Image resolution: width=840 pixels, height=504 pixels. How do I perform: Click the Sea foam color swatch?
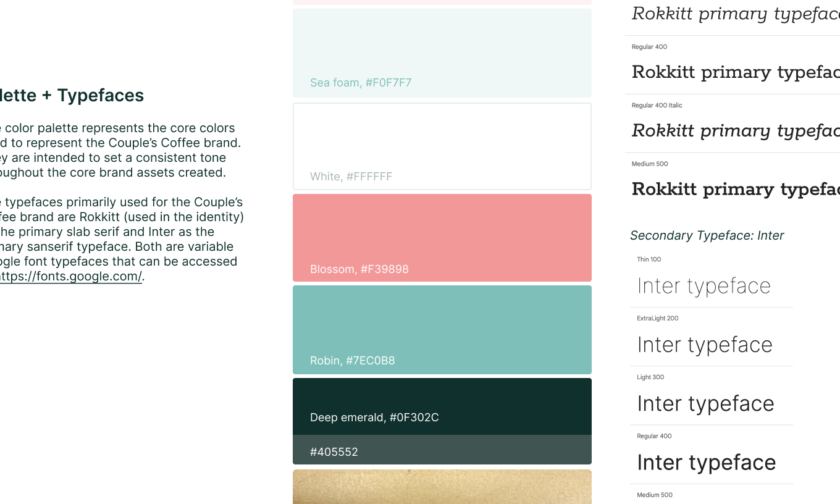442,52
